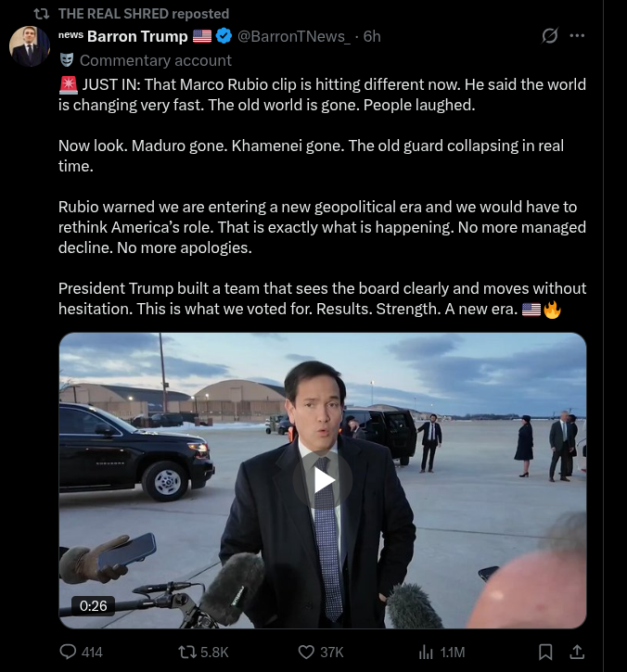627x672 pixels.
Task: Repost this post with 5.8K reposts
Action: coord(187,652)
